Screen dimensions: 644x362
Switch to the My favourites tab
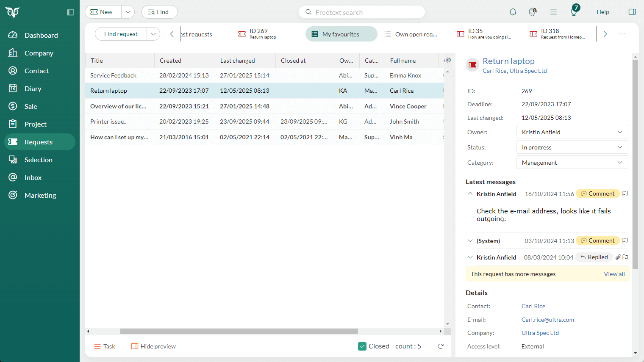pyautogui.click(x=341, y=34)
